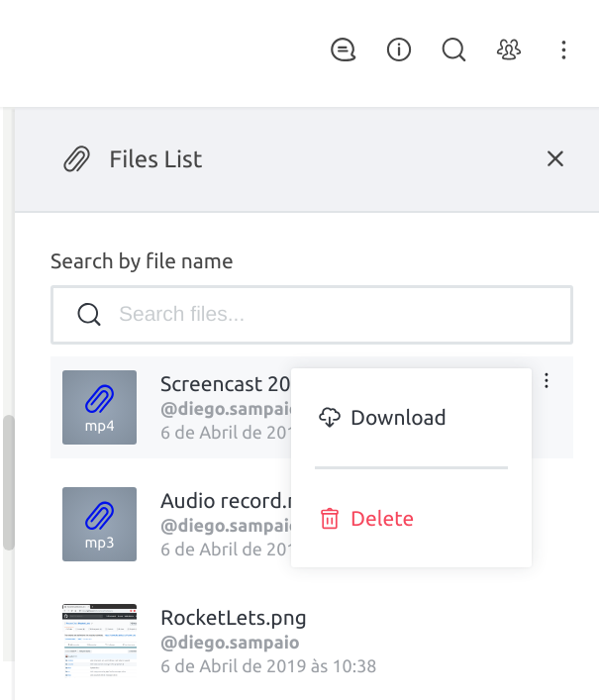Click the paperclip icon beside Files List
Screen dimensions: 599x700
coord(76,159)
